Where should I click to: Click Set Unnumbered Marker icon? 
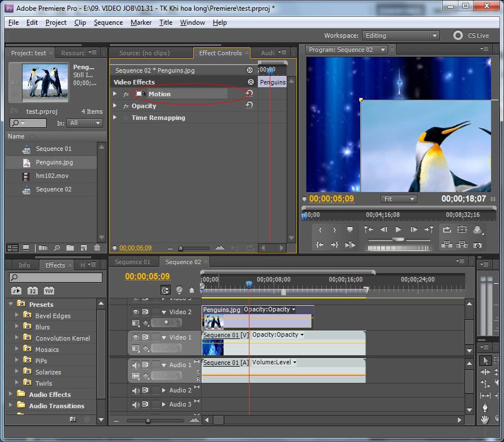[x=350, y=230]
